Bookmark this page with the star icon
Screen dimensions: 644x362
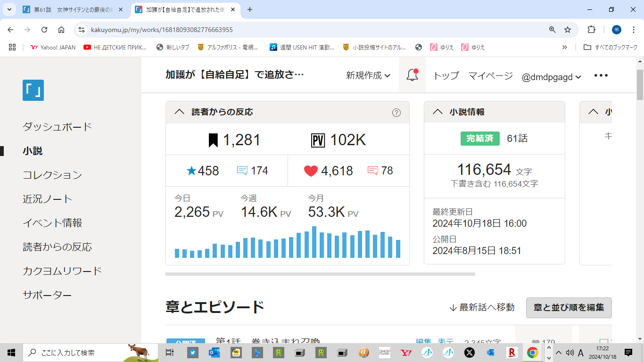pyautogui.click(x=568, y=30)
